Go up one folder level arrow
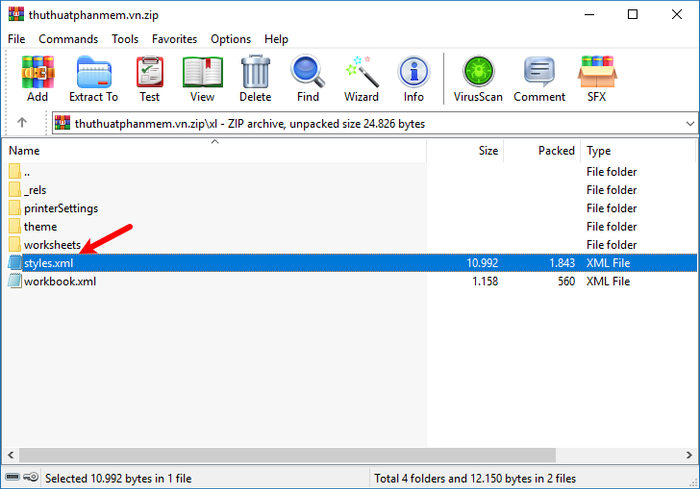This screenshot has width=700, height=489. click(22, 122)
